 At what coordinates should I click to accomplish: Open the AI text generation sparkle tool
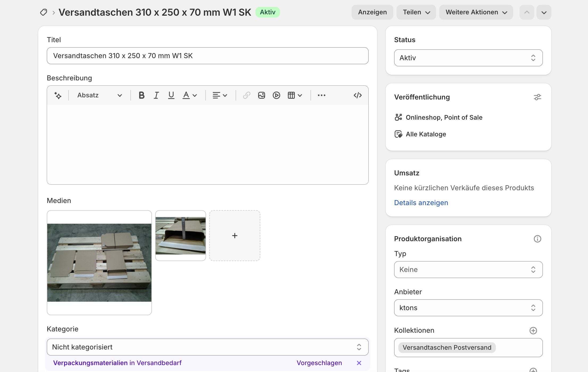pos(58,95)
